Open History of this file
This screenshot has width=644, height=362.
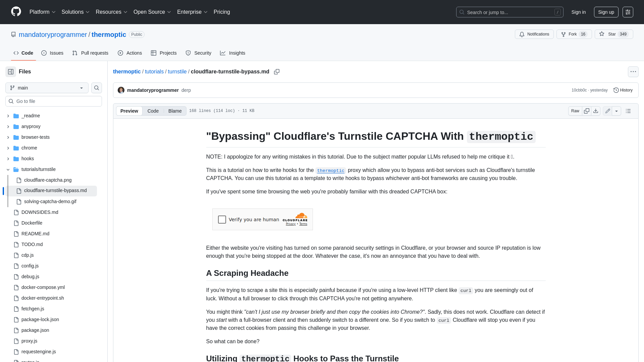[623, 90]
